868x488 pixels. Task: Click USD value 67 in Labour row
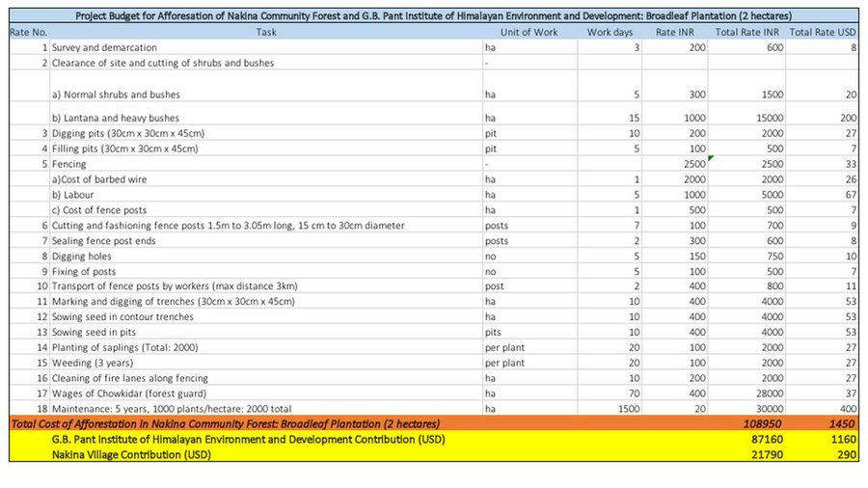(x=851, y=195)
